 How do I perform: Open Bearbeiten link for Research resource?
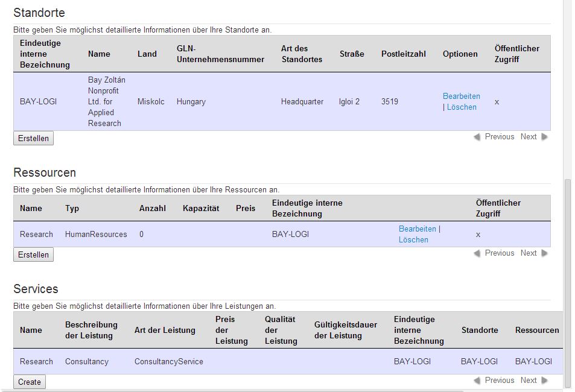pyautogui.click(x=418, y=229)
